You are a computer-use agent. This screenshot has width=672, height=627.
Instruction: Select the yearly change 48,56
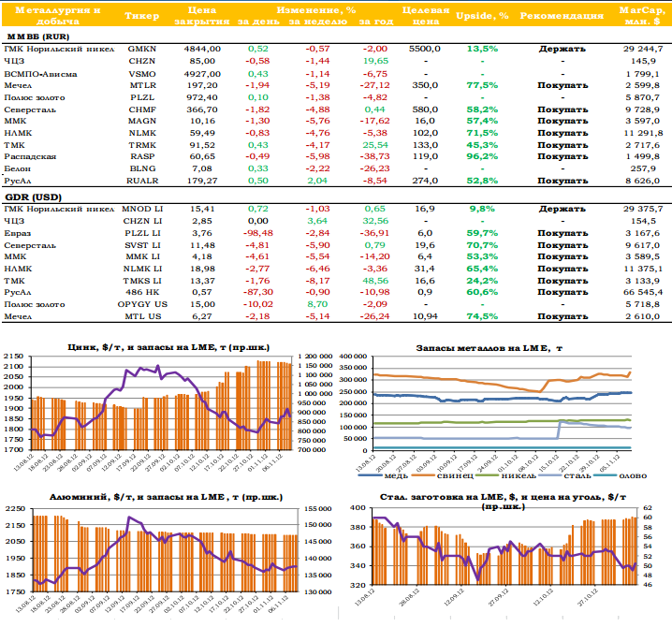tap(375, 281)
